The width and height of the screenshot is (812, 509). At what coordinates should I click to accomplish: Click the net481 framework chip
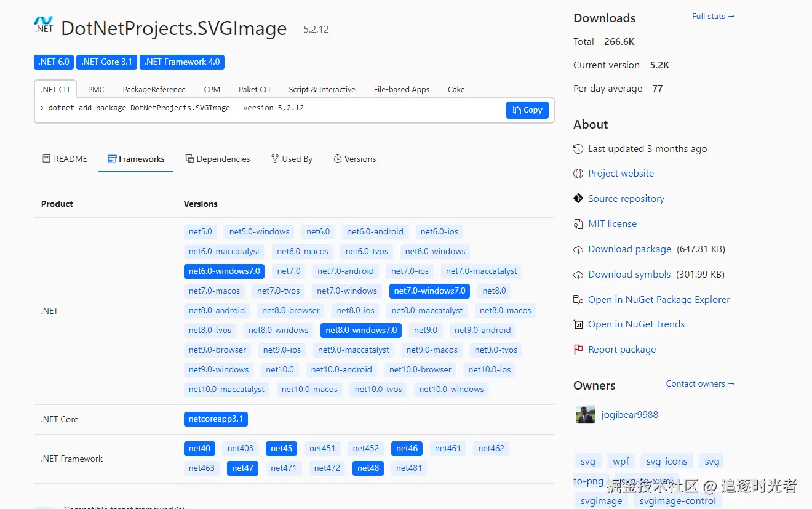pyautogui.click(x=409, y=468)
